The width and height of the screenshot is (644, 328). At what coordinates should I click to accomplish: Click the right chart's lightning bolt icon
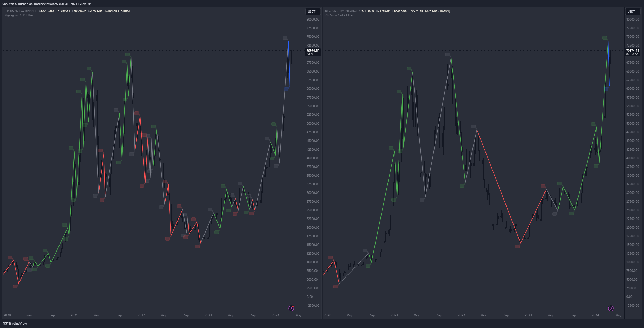(611, 308)
